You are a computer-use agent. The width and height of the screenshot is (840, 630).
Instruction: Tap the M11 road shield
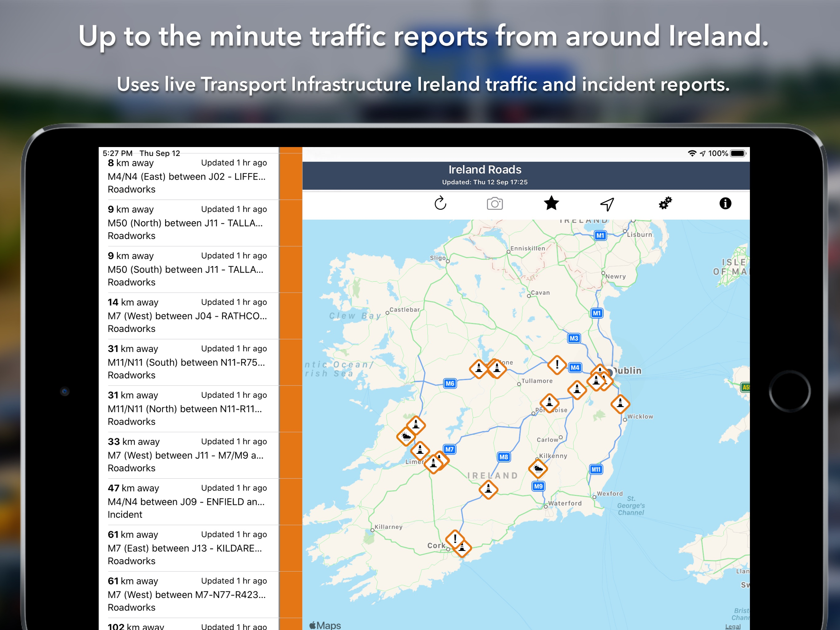(x=596, y=470)
